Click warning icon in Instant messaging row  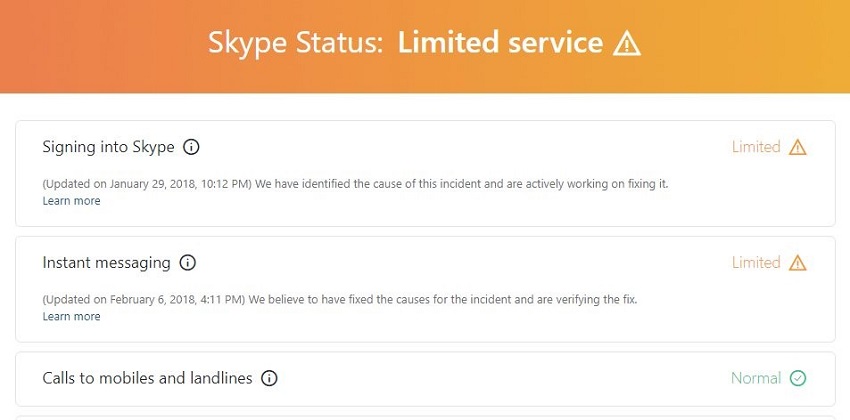[x=797, y=263]
